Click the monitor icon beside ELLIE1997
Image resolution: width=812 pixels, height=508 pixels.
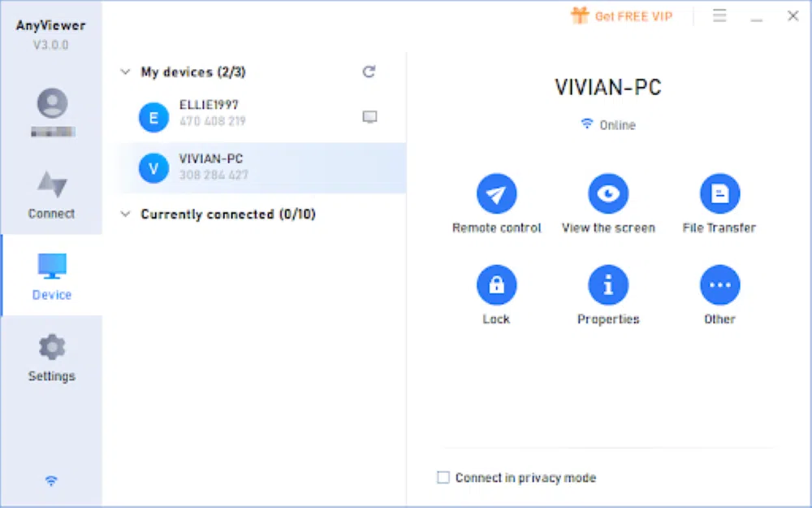click(369, 117)
